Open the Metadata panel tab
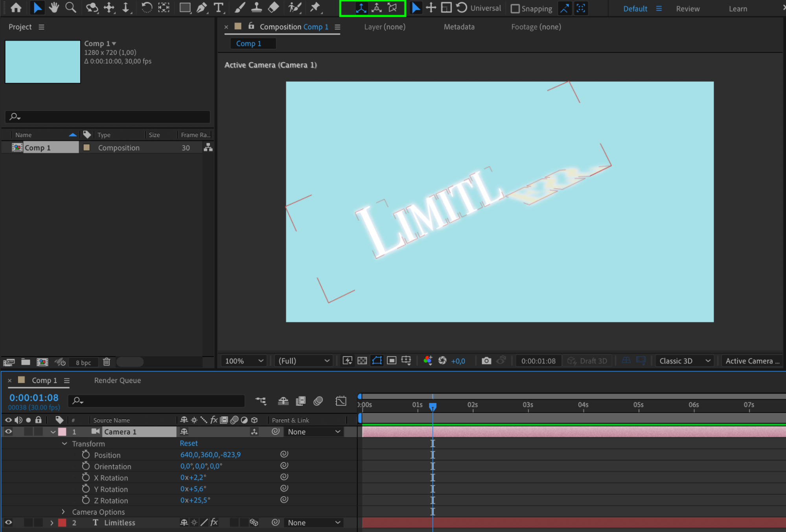 [x=459, y=27]
